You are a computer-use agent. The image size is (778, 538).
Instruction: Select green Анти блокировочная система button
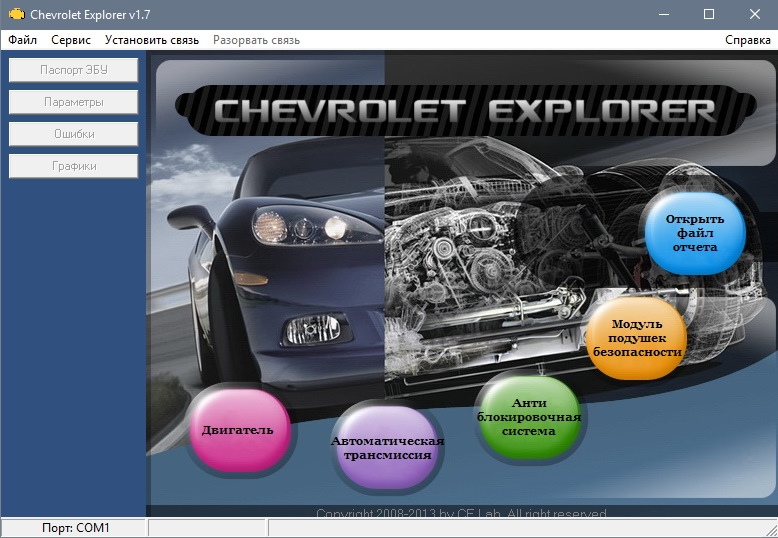(529, 417)
